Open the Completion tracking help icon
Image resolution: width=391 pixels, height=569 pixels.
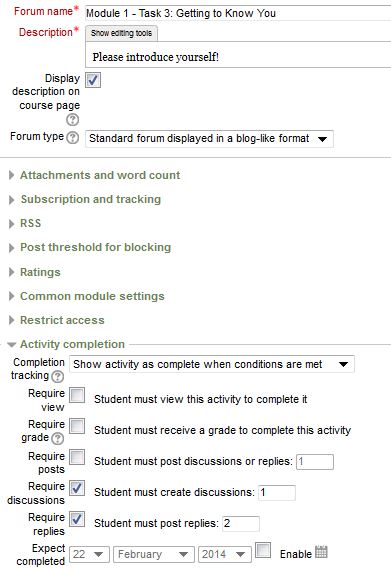point(57,376)
